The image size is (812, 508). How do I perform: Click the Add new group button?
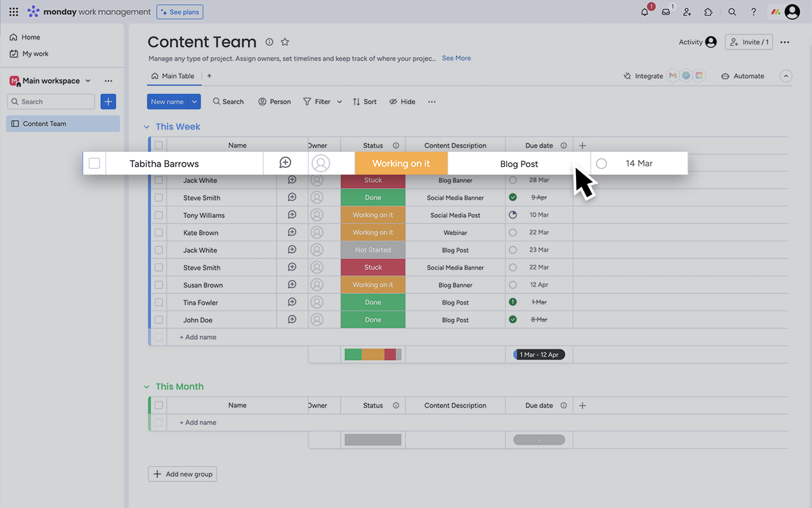(182, 474)
